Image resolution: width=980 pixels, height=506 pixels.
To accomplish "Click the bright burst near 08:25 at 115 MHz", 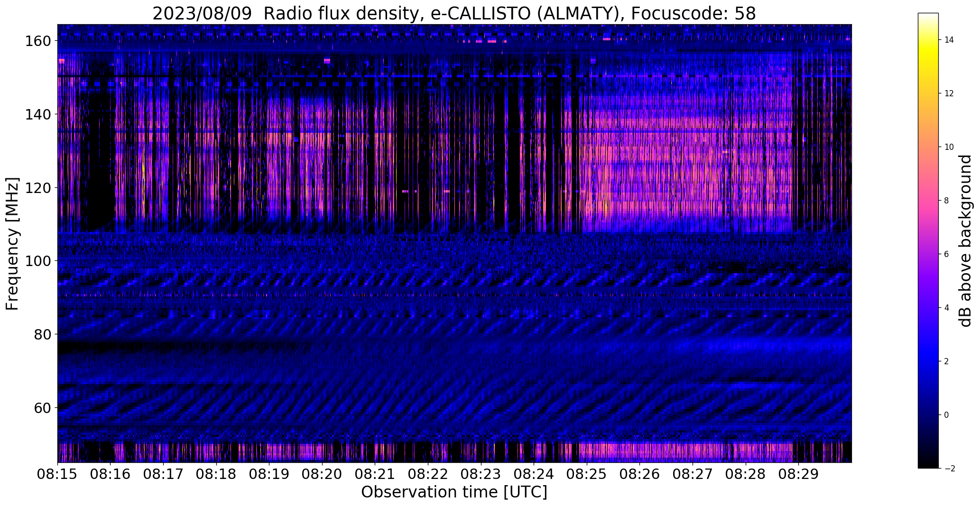I will [598, 206].
